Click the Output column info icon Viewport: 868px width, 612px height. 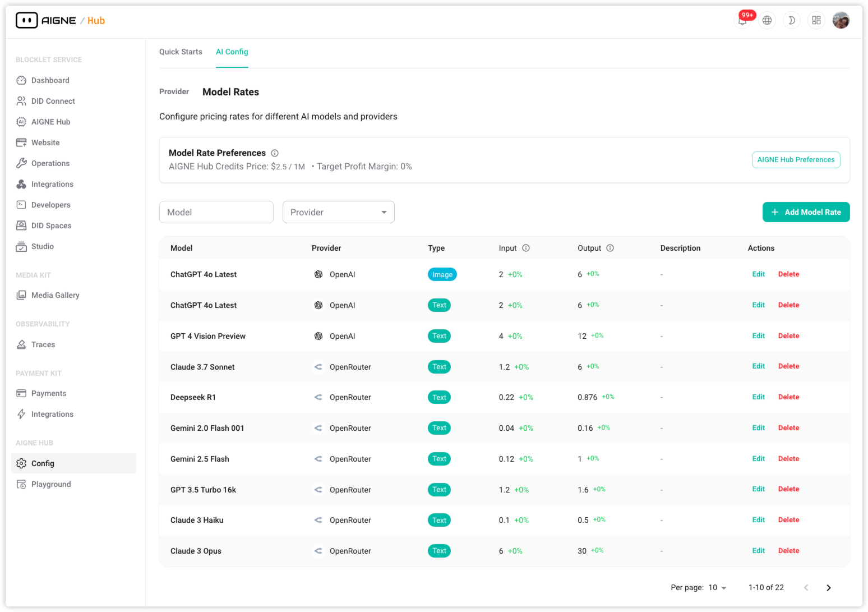tap(610, 248)
